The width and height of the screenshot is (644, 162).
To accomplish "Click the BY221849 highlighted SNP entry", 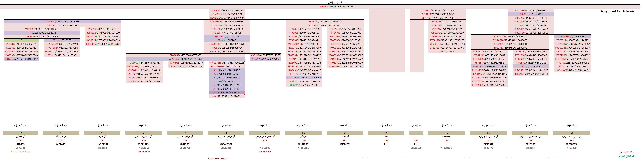I will point(304,78).
